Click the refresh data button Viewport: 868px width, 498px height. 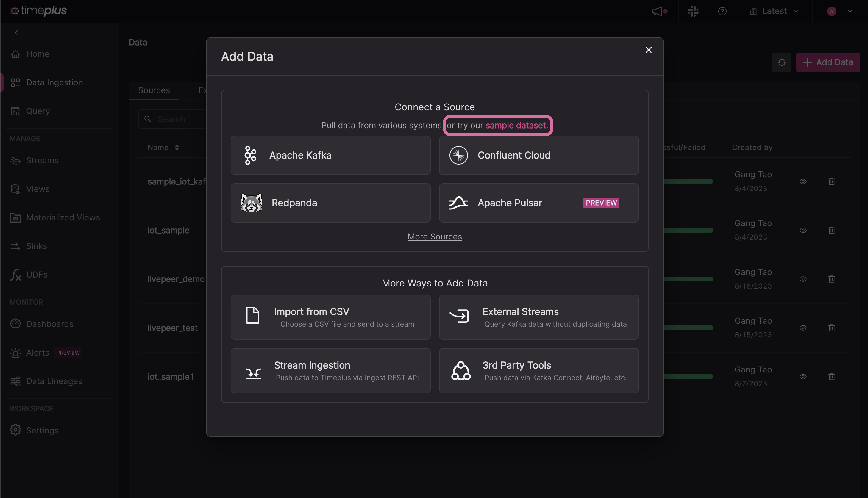coord(782,62)
